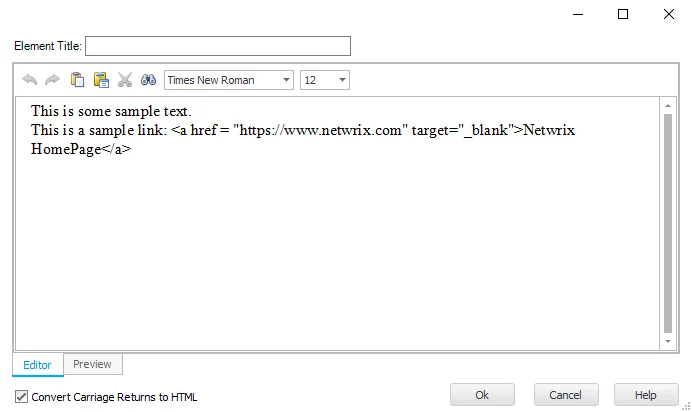Click the Cut scissors icon
The width and height of the screenshot is (692, 412).
[x=125, y=80]
